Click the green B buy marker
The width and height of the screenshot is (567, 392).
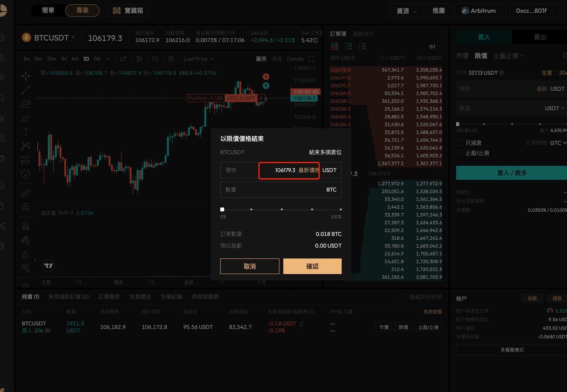tap(266, 86)
